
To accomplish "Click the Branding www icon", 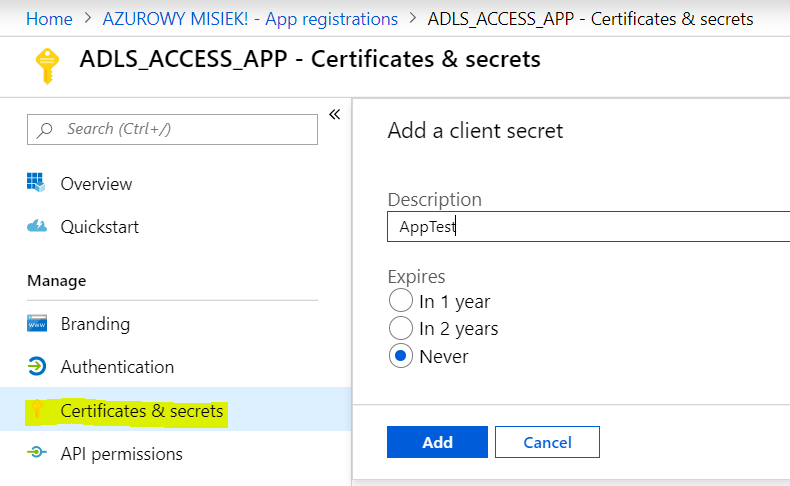I will 37,324.
